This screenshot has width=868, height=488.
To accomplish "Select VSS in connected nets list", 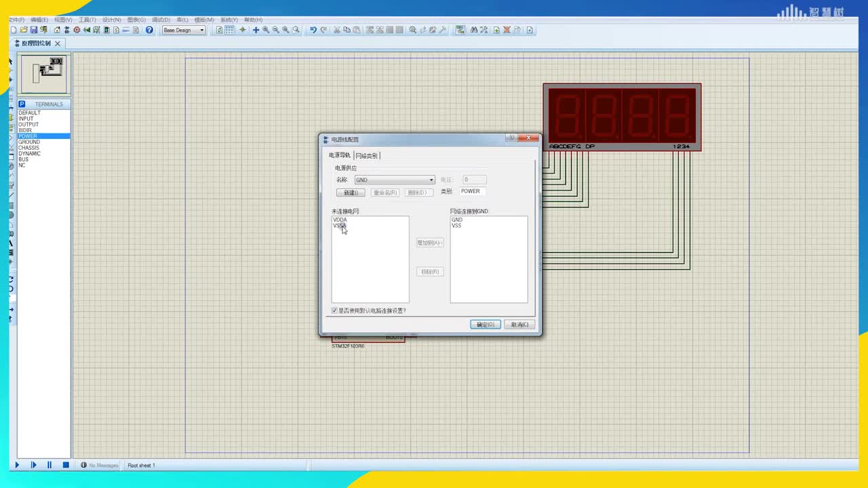I will pyautogui.click(x=456, y=226).
